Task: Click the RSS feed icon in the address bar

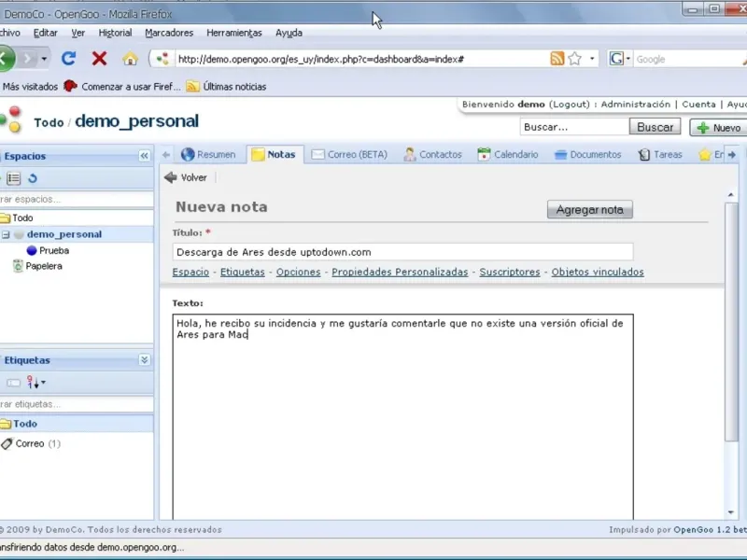Action: pos(557,59)
